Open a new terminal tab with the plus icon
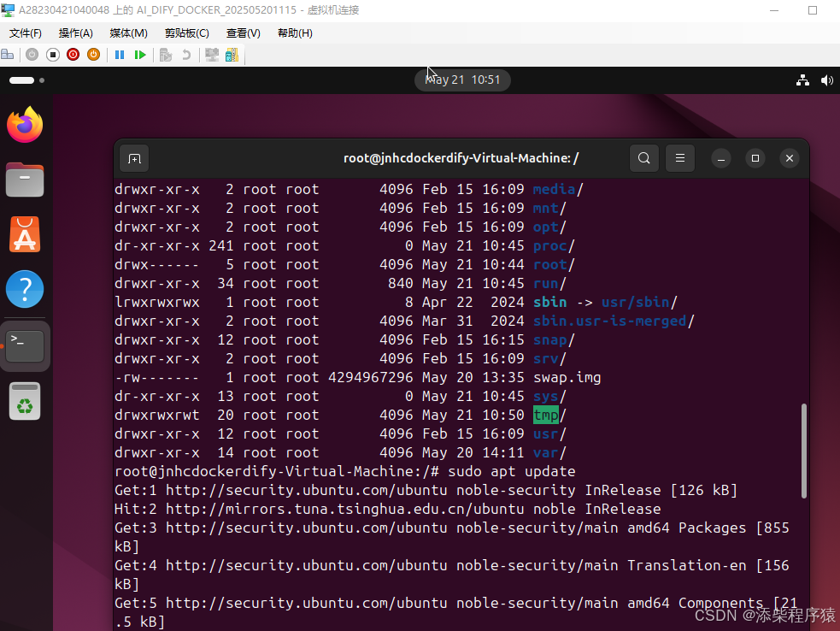The image size is (840, 631). (134, 159)
